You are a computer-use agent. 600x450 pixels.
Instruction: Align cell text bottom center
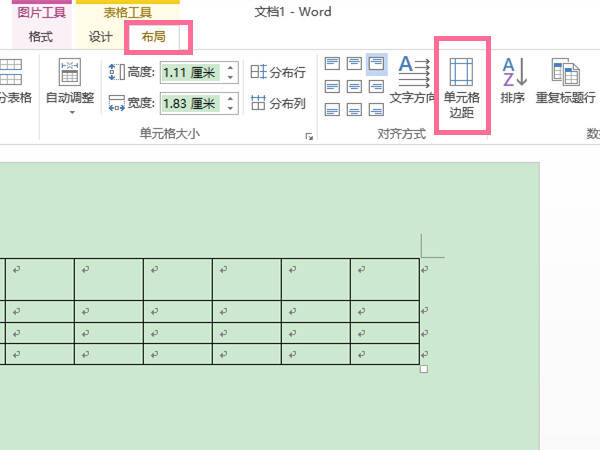click(354, 110)
